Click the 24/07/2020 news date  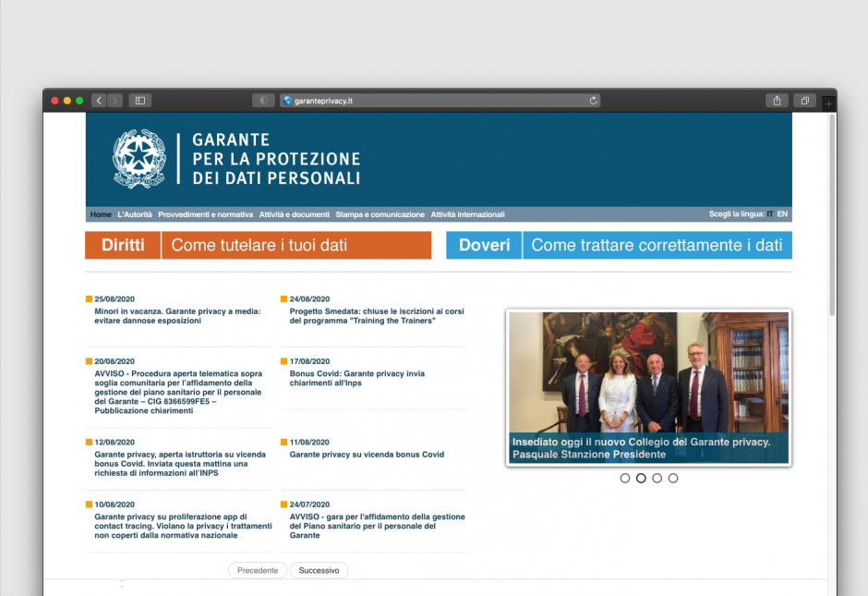coord(309,505)
